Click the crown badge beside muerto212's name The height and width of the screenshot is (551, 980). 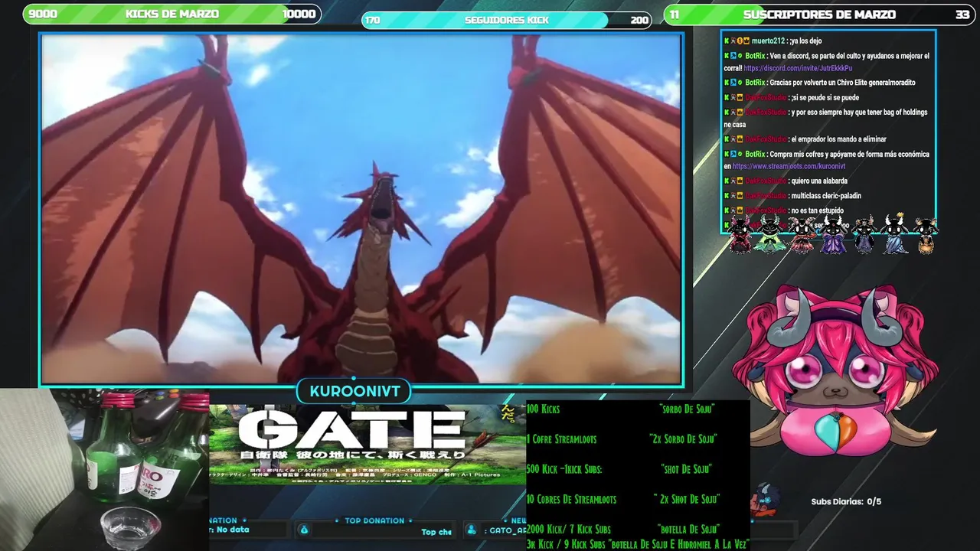[x=746, y=41]
